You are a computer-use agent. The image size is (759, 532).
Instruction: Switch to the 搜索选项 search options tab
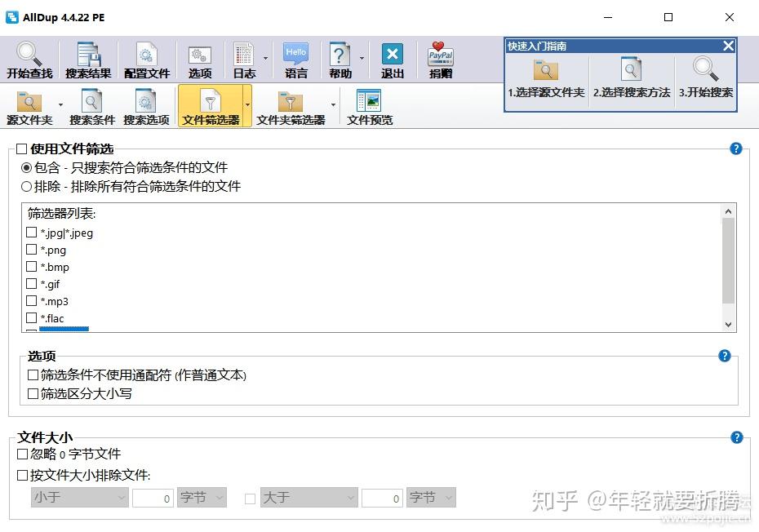146,107
